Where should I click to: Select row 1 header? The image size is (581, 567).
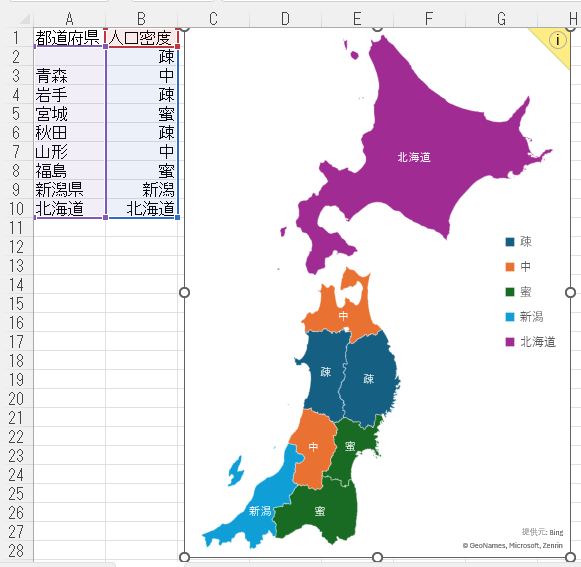coord(16,37)
